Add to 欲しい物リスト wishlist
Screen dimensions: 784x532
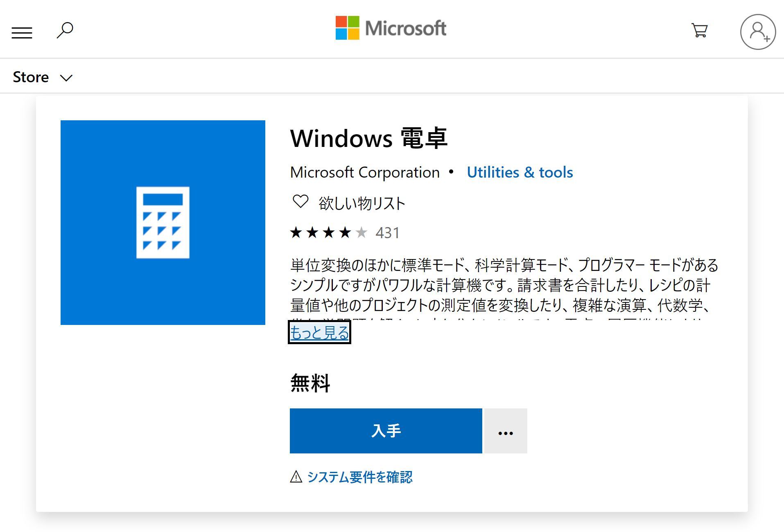[362, 203]
